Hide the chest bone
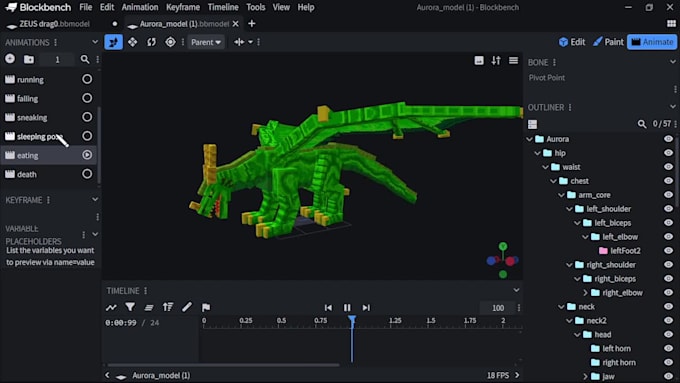This screenshot has height=383, width=680. pyautogui.click(x=668, y=181)
